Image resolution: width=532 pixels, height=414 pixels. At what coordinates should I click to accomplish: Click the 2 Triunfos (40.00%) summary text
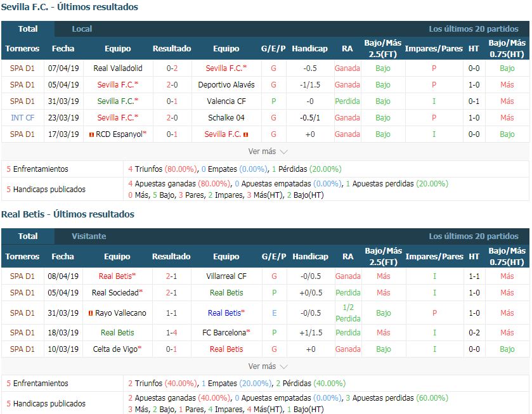162,384
